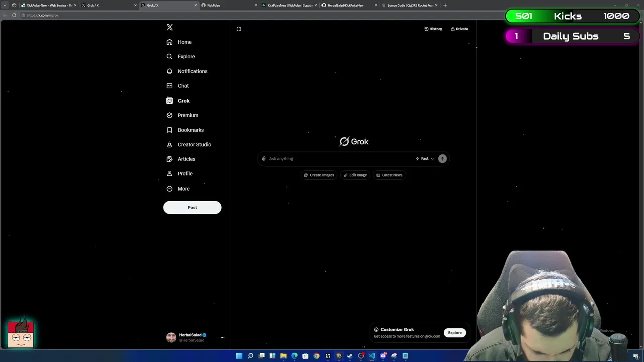Open the Windows Start menu
This screenshot has width=644, height=362.
point(239,356)
